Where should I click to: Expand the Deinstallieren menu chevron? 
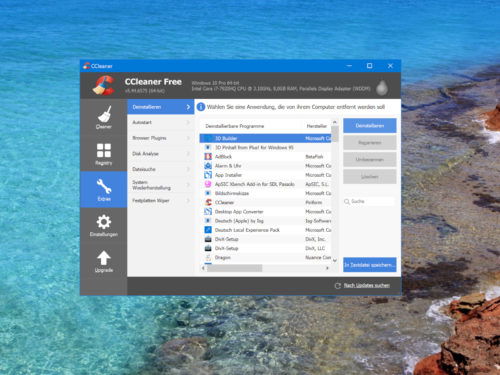tap(188, 107)
